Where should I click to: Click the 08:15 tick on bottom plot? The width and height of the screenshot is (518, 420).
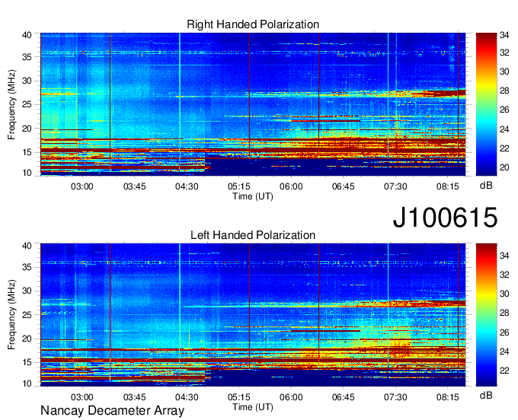(448, 397)
